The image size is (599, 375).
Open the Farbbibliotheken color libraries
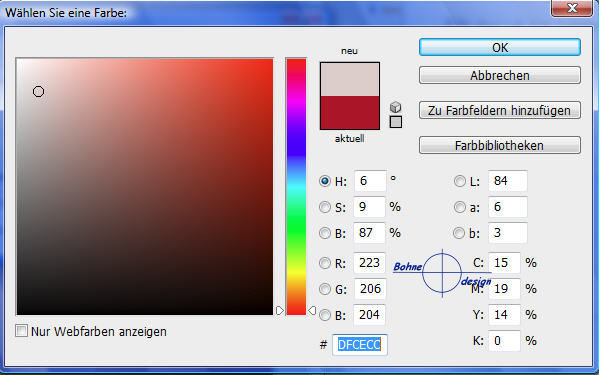point(500,145)
